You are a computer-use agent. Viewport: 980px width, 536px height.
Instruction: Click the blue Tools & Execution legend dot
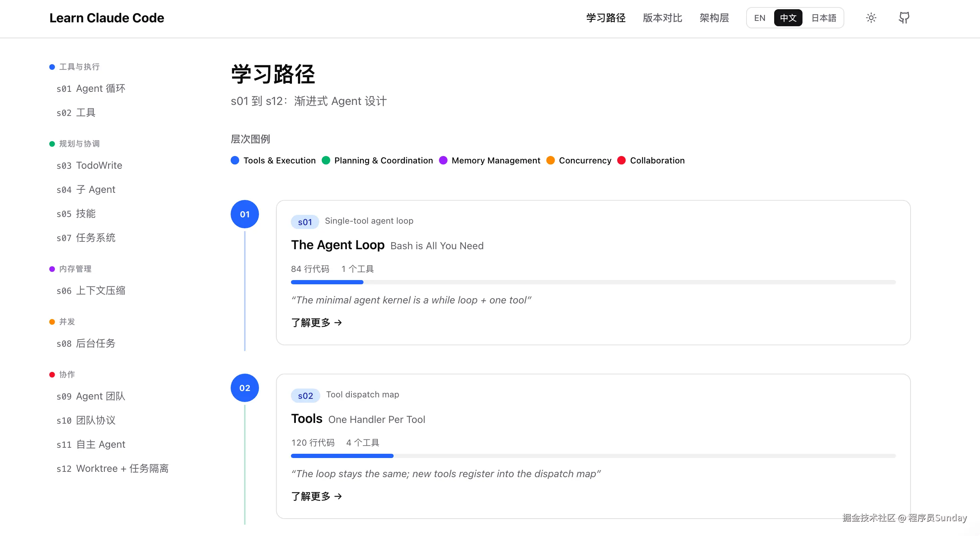coord(235,160)
